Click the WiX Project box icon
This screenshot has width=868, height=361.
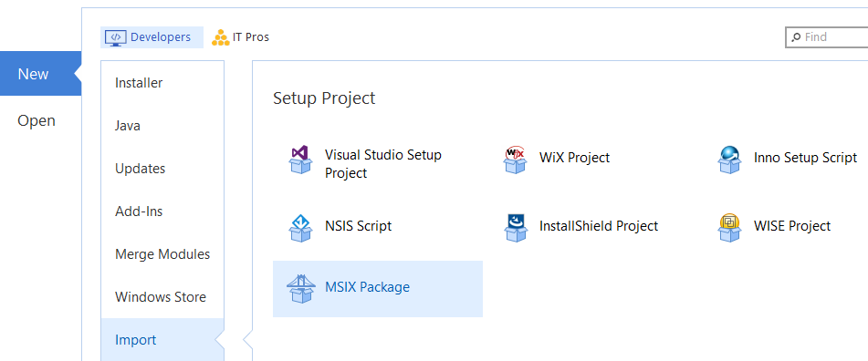(x=515, y=160)
